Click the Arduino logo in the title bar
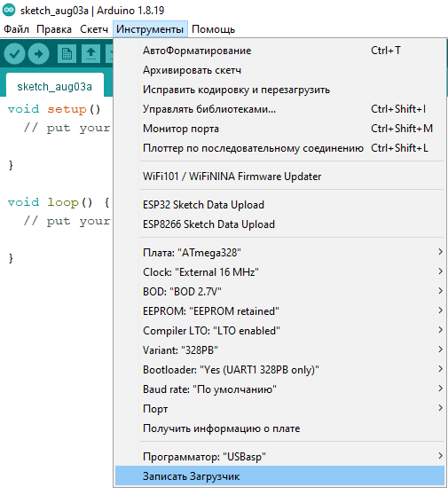The image size is (448, 495). [x=9, y=10]
